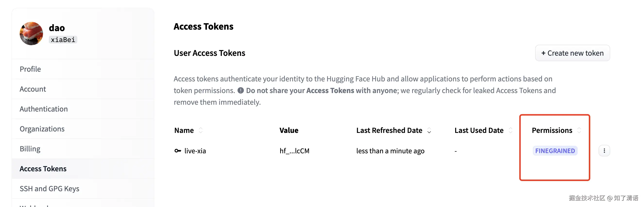Open SSH and GPG Keys settings
644x207 pixels.
coord(50,189)
